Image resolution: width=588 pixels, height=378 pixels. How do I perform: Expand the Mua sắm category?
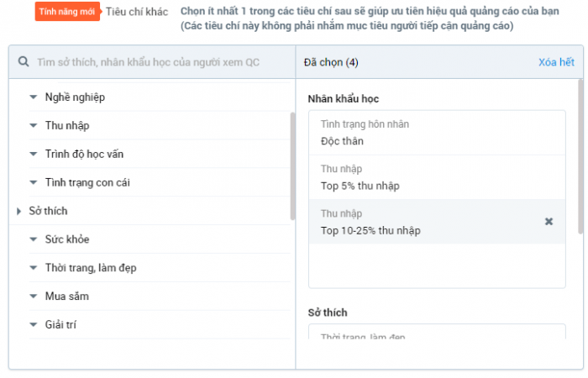coord(33,297)
